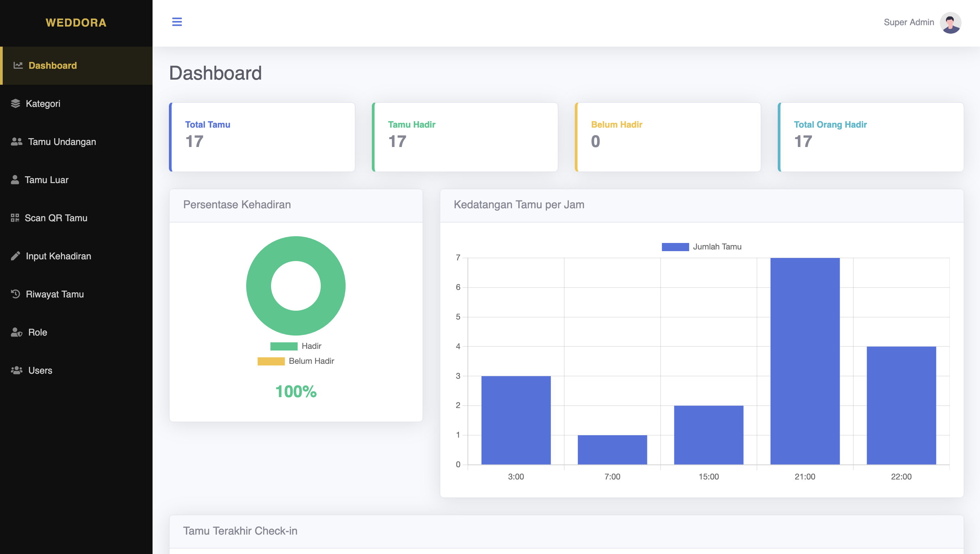Click the 15:00 bar in chart
This screenshot has width=980, height=554.
click(x=709, y=435)
